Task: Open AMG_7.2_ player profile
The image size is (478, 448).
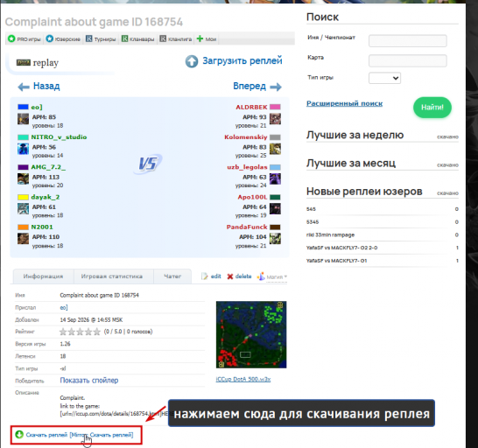Action: 48,167
